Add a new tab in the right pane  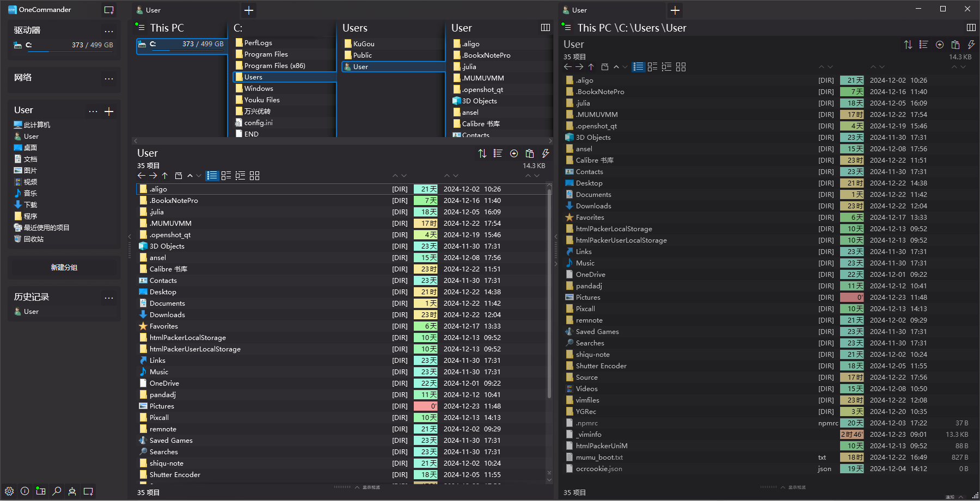(x=675, y=10)
